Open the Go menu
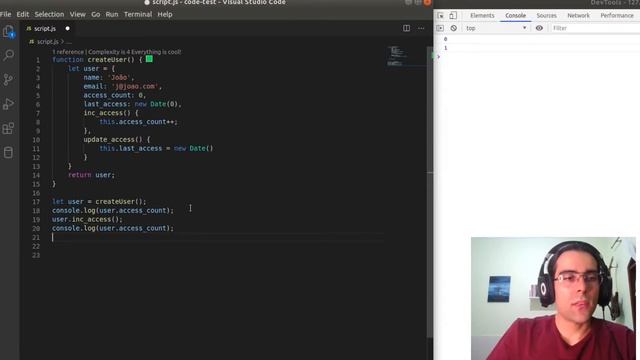The image size is (640, 360). pos(96,14)
